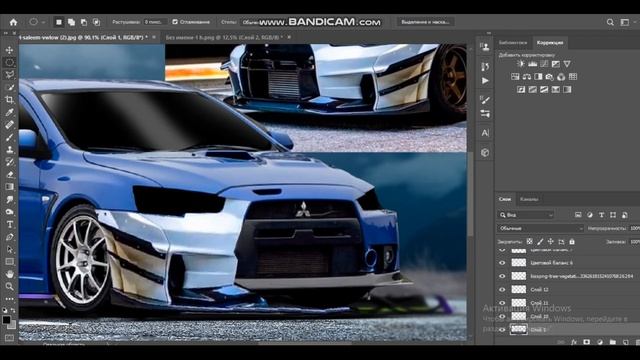Open the layer filter kind dropdown
640x360 pixels.
[x=526, y=215]
